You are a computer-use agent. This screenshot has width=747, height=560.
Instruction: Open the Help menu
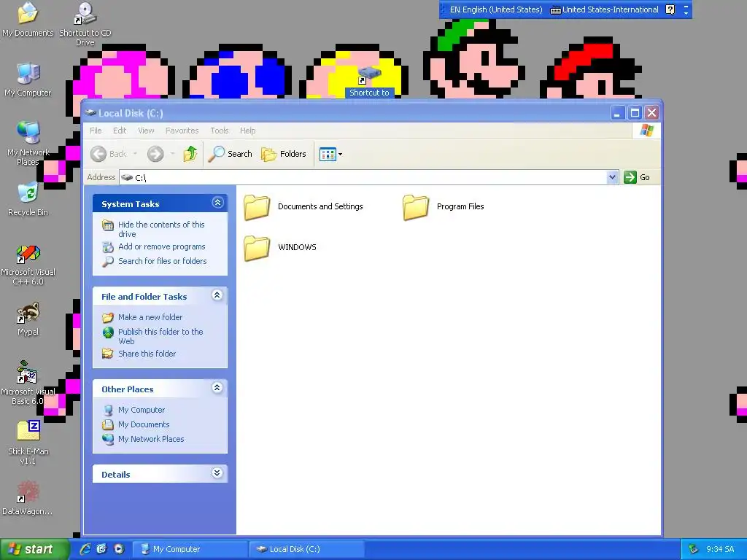point(248,131)
